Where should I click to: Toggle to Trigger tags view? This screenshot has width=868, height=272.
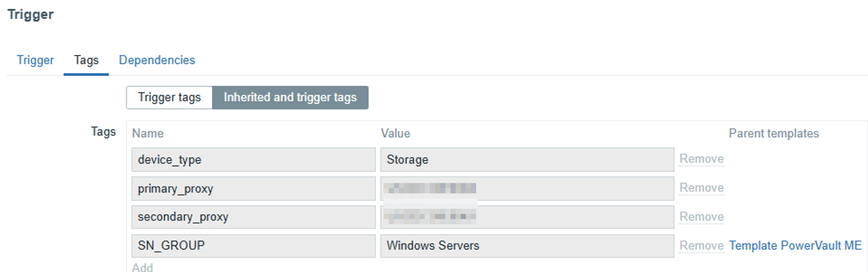[169, 97]
